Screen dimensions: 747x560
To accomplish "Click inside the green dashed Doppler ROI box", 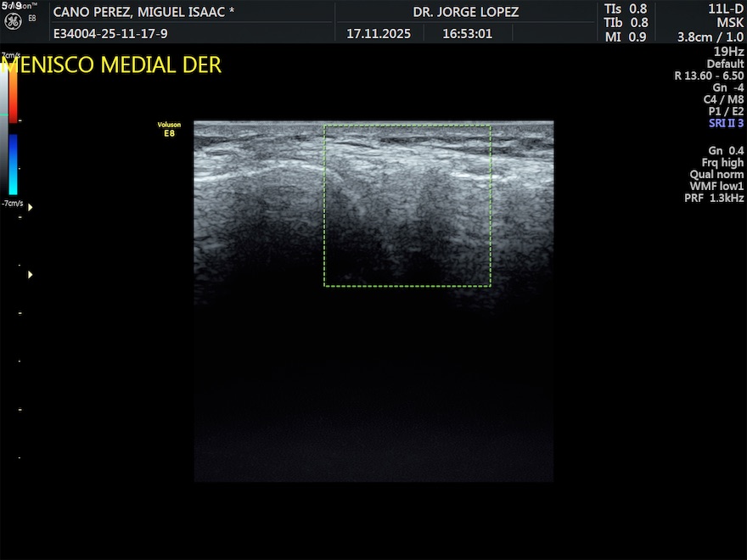I will pos(407,206).
